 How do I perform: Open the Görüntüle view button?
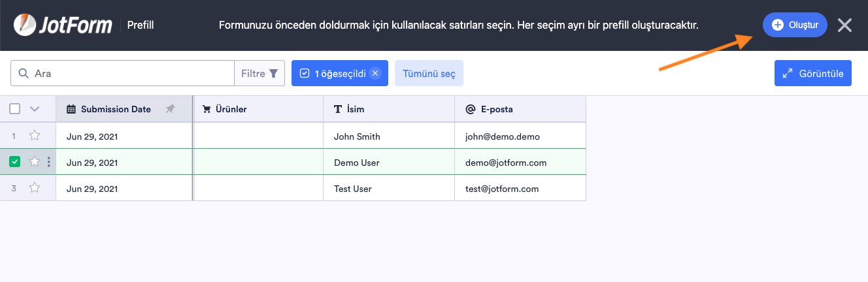point(813,73)
